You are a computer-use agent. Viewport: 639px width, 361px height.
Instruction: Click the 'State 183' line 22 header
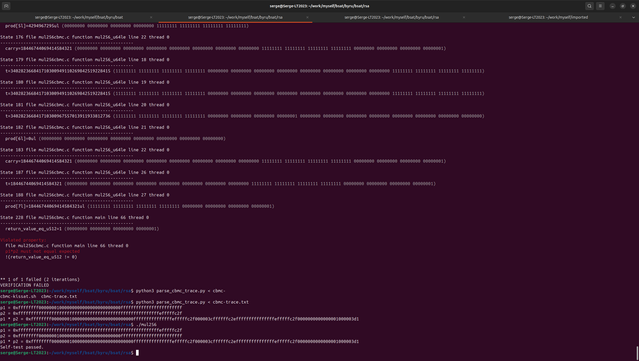point(85,150)
